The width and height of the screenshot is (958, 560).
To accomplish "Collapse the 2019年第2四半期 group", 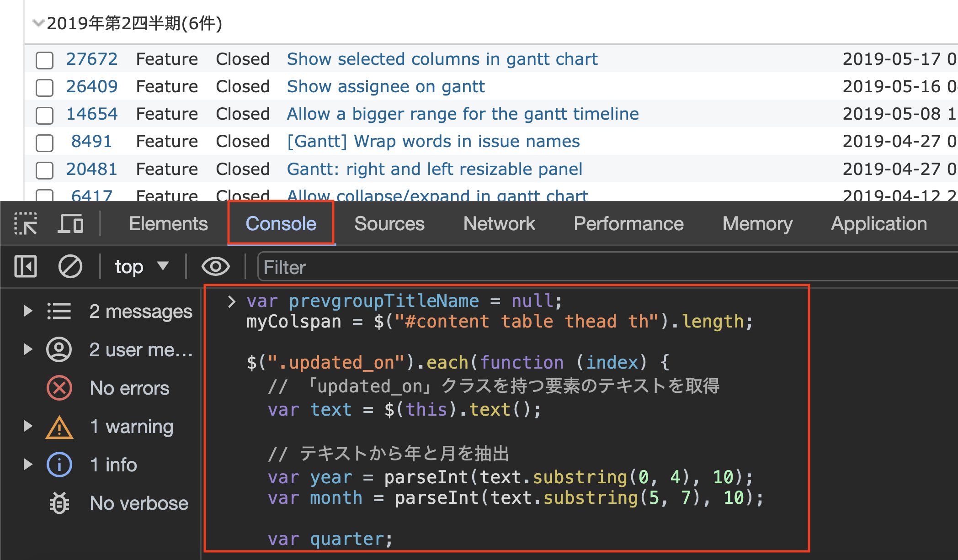I will coord(38,22).
